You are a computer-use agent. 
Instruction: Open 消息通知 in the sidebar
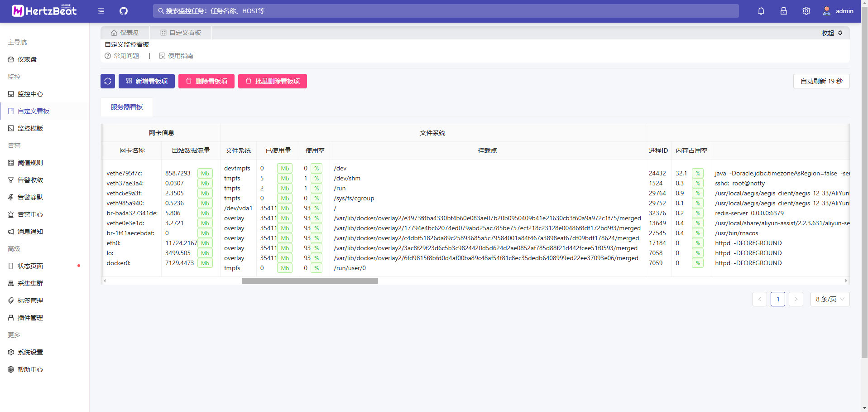(x=44, y=232)
